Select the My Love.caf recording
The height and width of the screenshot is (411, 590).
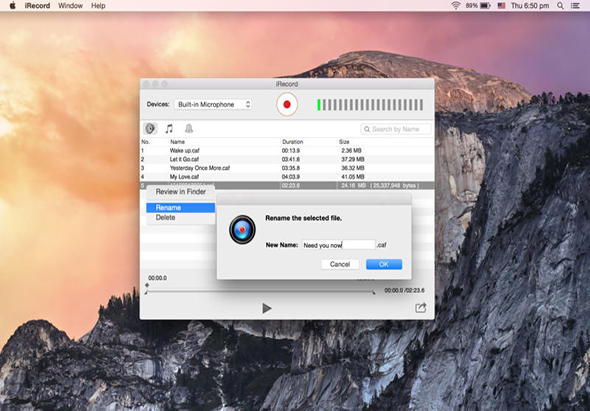click(287, 177)
